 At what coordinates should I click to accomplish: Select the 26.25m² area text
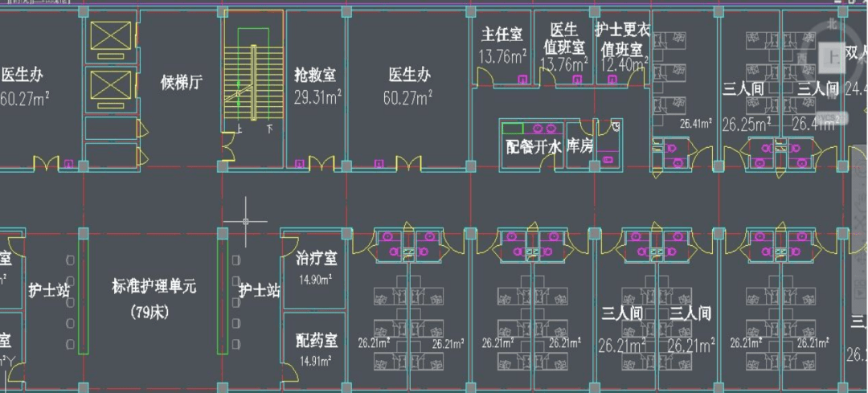point(746,124)
